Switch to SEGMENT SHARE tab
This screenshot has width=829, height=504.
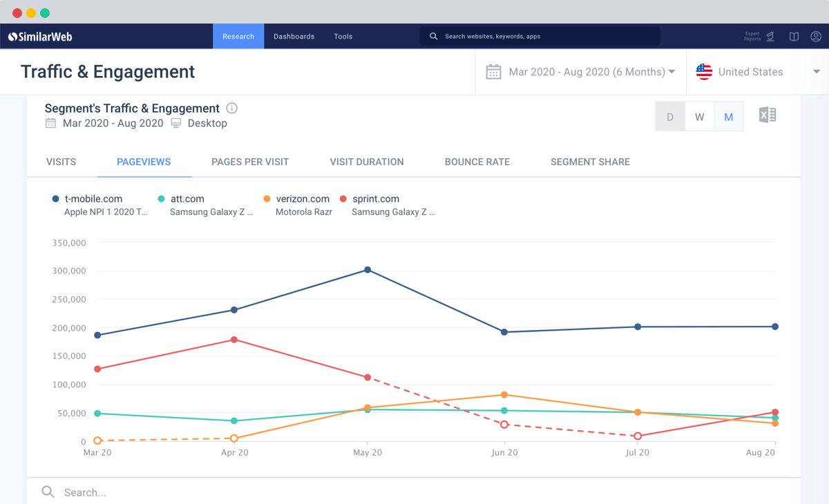(590, 162)
